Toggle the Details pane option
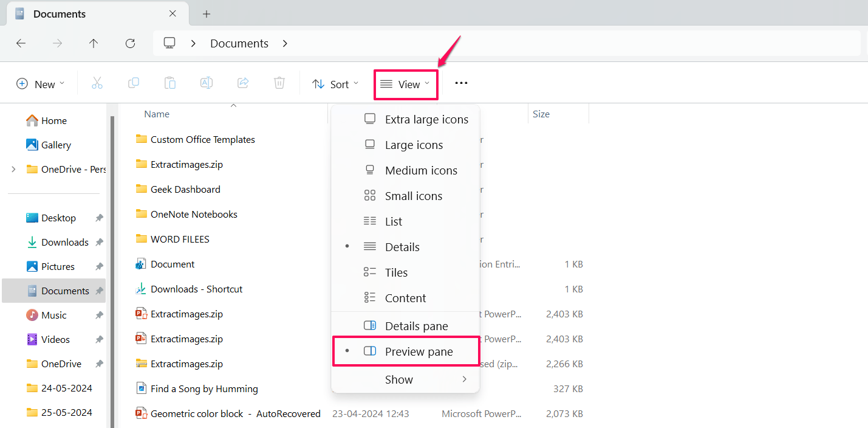 [x=405, y=326]
